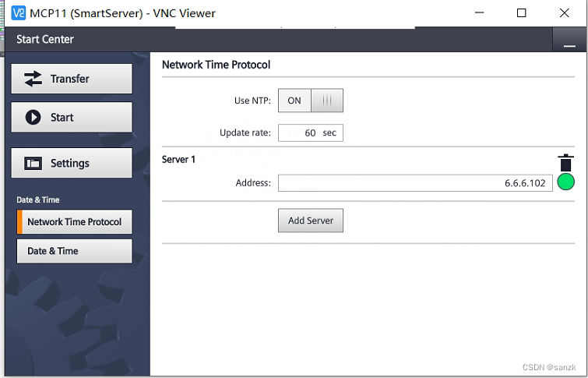Viewport: 588px width, 378px height.
Task: Toggle the Use NTP switch
Action: 311,101
